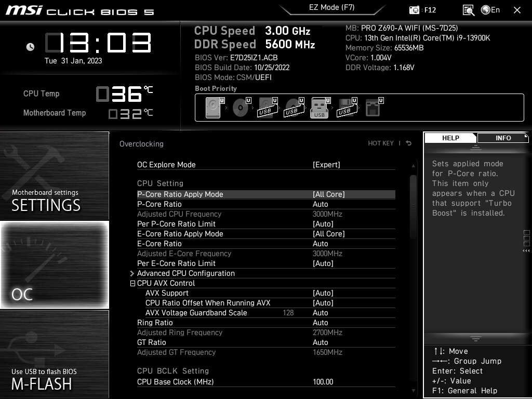The height and width of the screenshot is (399, 532).
Task: Click the date Tue 31 Jan, 2023
Action: coord(73,61)
